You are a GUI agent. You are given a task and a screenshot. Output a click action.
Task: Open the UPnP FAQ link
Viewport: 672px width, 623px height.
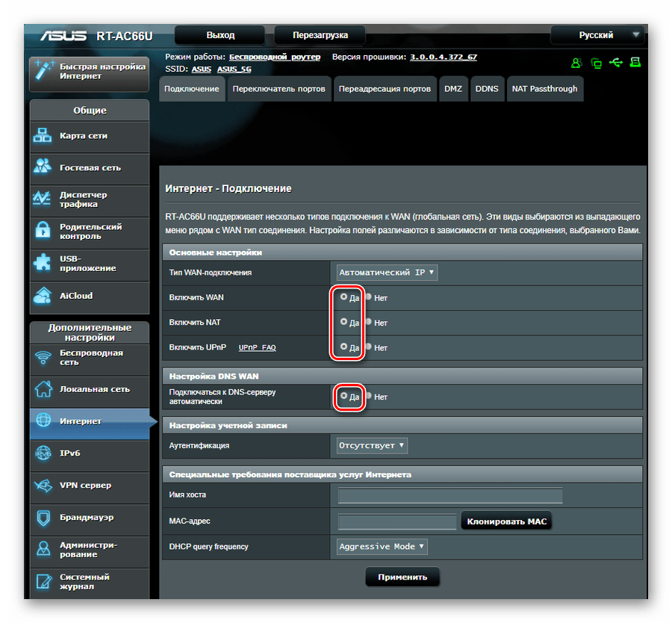pyautogui.click(x=257, y=347)
